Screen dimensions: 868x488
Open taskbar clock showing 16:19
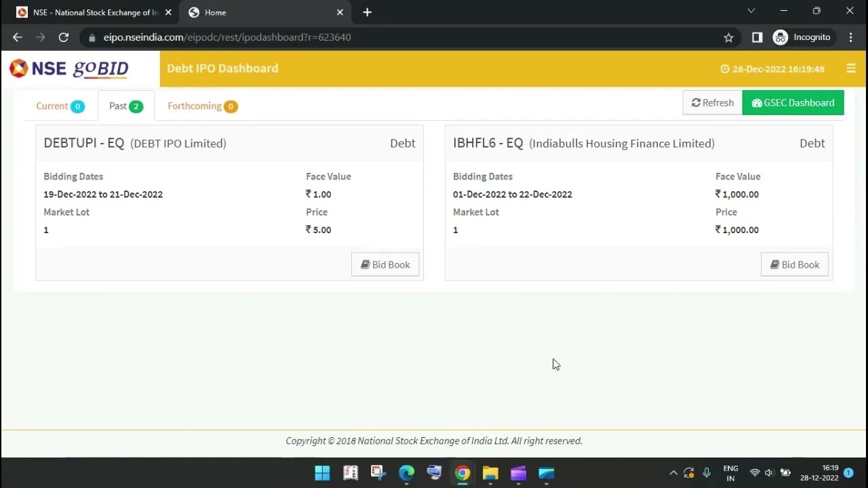point(819,473)
